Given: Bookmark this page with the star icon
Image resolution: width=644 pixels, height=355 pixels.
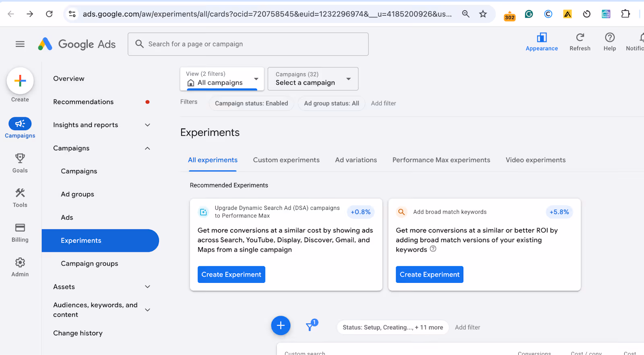Looking at the screenshot, I should click(x=483, y=14).
